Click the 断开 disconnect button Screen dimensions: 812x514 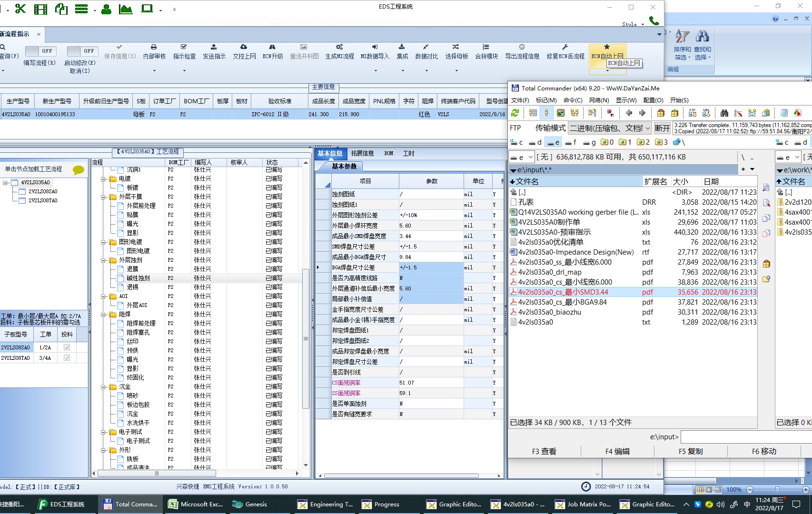662,128
